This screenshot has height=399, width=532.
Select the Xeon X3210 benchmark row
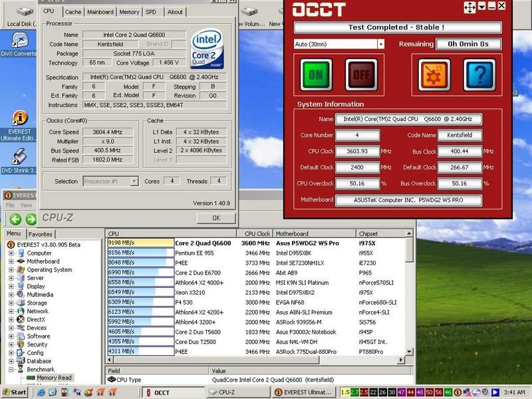click(256, 292)
